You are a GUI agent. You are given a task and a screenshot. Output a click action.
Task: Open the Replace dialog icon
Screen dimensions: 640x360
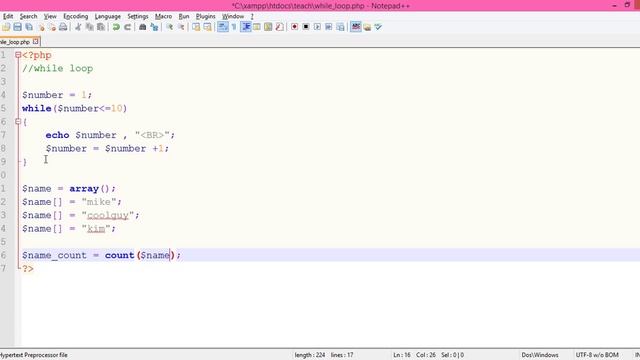coord(154,27)
